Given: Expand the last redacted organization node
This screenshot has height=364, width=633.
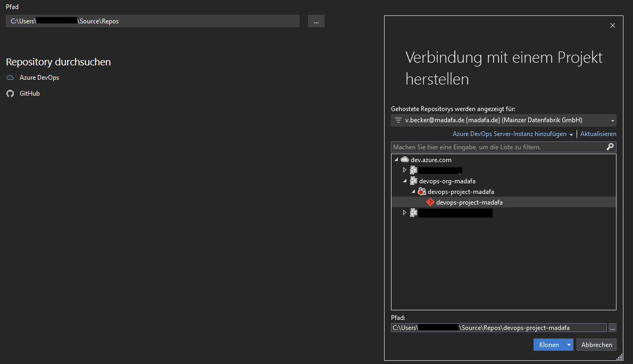Looking at the screenshot, I should [x=404, y=213].
